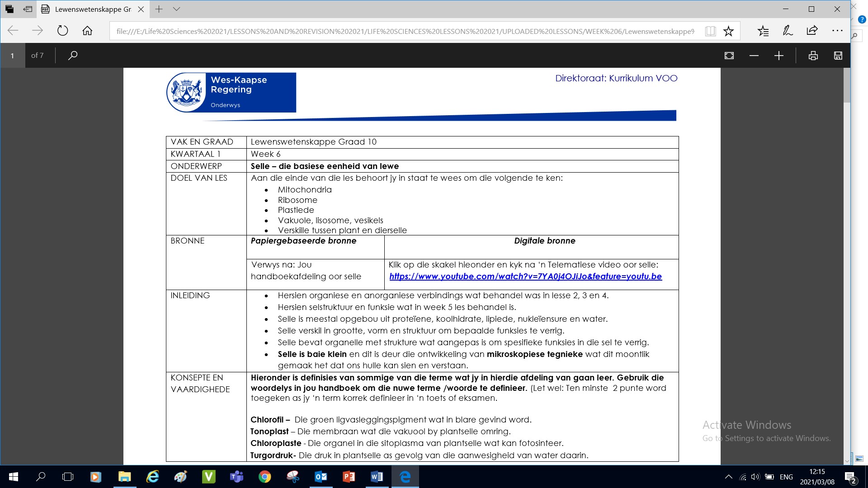Open the Home page button
This screenshot has height=488, width=868.
click(x=87, y=31)
